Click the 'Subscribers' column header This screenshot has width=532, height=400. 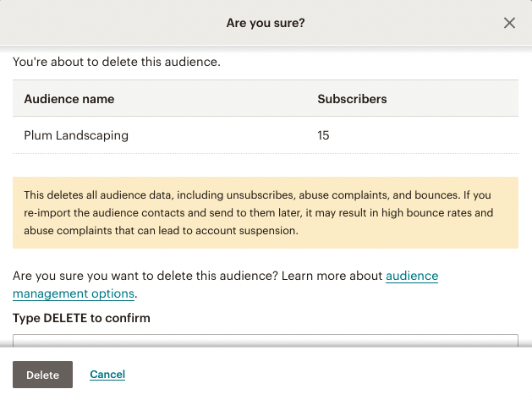click(352, 99)
